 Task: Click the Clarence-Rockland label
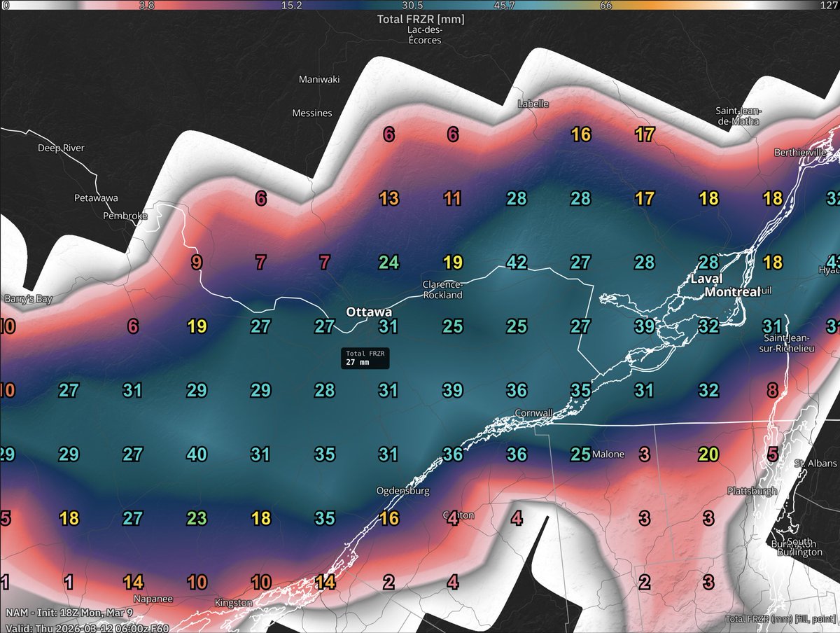point(442,290)
